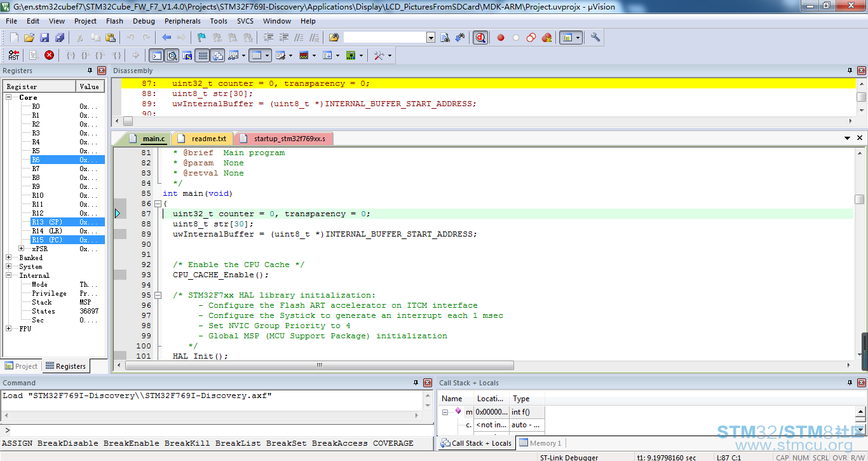Click the Trace windows icon

click(x=327, y=55)
